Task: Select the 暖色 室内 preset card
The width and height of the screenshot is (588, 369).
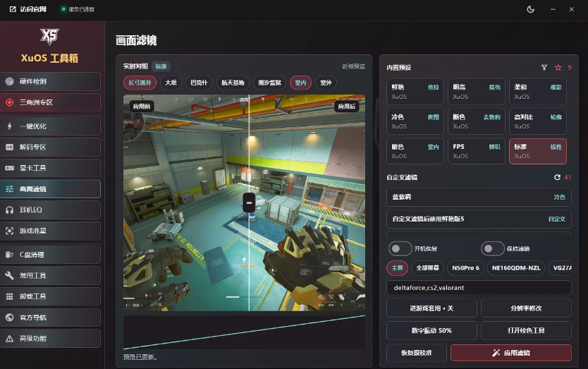Action: click(415, 151)
